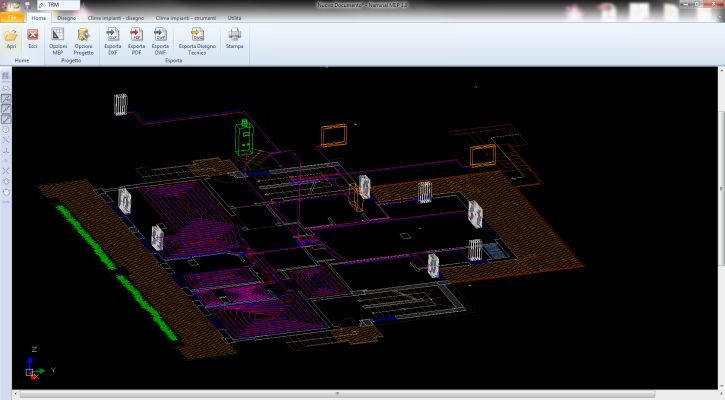Screen dimensions: 725x400
Task: Open Opzioni Progetto settings
Action: point(84,37)
